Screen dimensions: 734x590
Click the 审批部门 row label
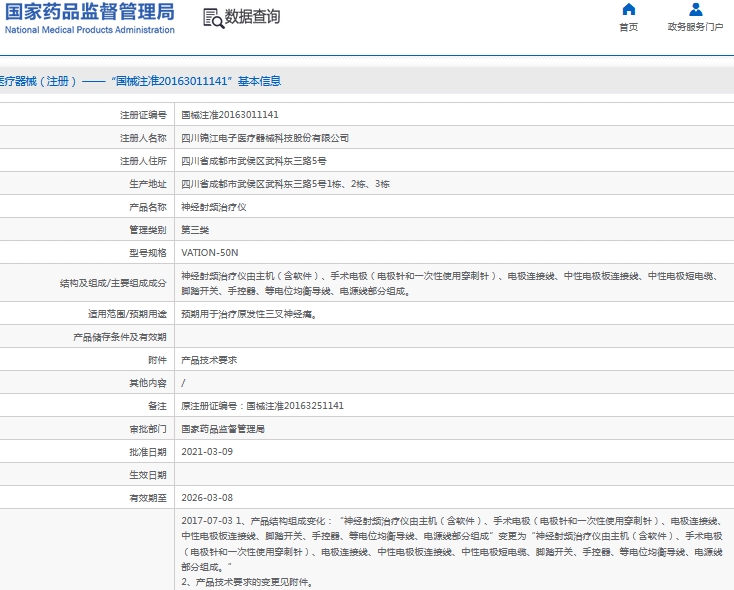148,429
